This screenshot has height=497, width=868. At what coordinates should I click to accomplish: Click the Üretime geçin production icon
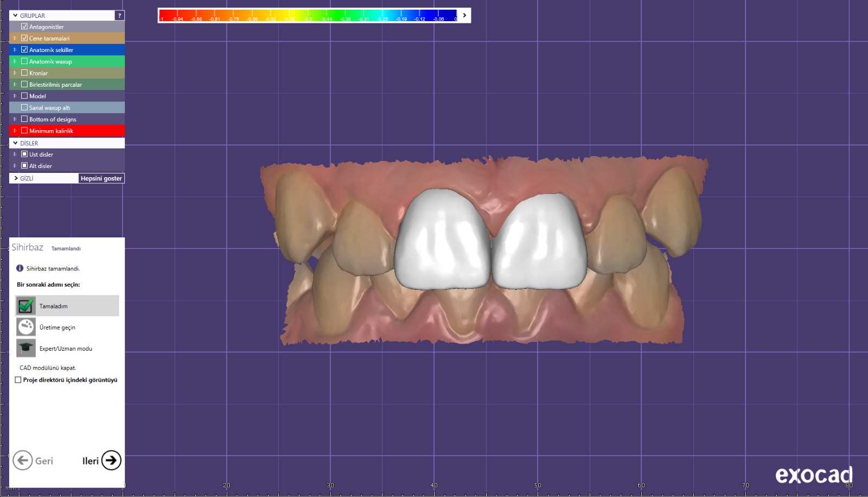[x=25, y=327]
